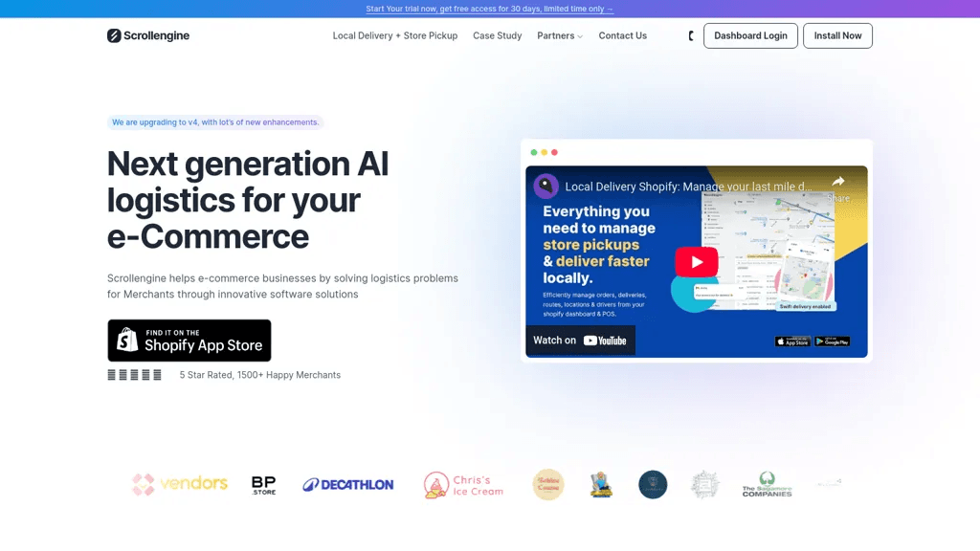This screenshot has height=551, width=980.
Task: Click the 'Next generation AI' headline
Action: click(248, 200)
